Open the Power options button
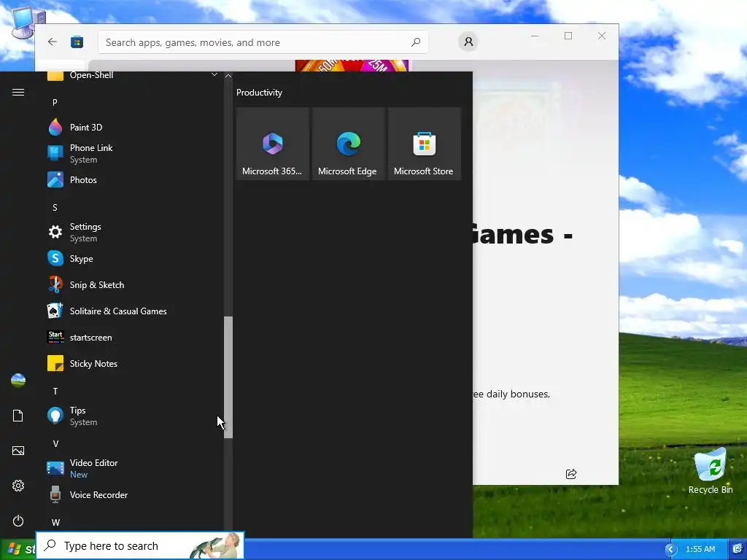Screen dimensions: 747x560 pyautogui.click(x=18, y=521)
